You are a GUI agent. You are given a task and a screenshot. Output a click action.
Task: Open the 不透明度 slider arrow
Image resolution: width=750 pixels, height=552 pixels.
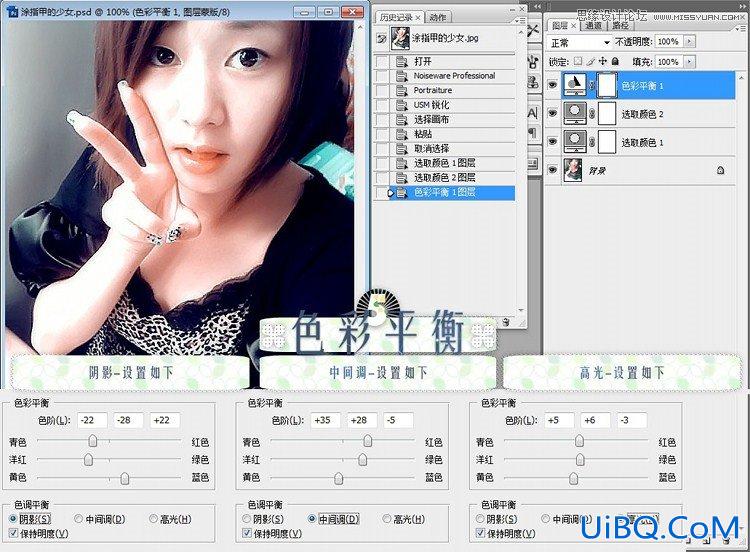coord(689,42)
